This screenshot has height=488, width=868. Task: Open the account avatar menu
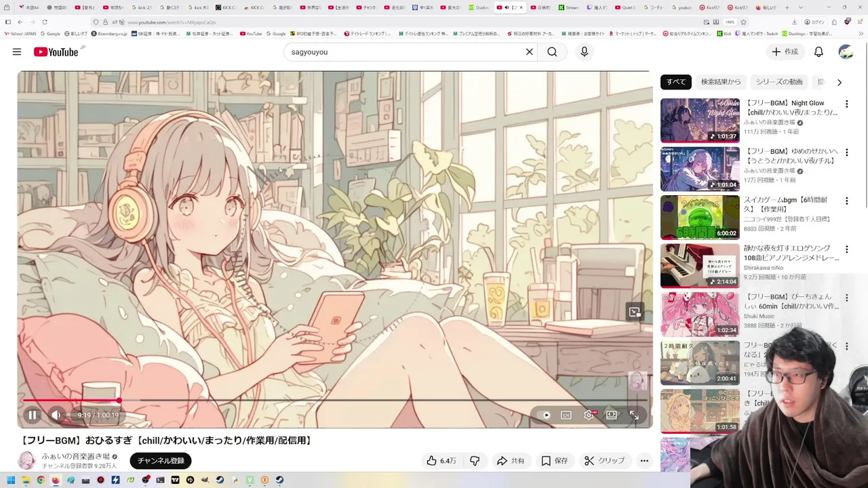click(846, 52)
